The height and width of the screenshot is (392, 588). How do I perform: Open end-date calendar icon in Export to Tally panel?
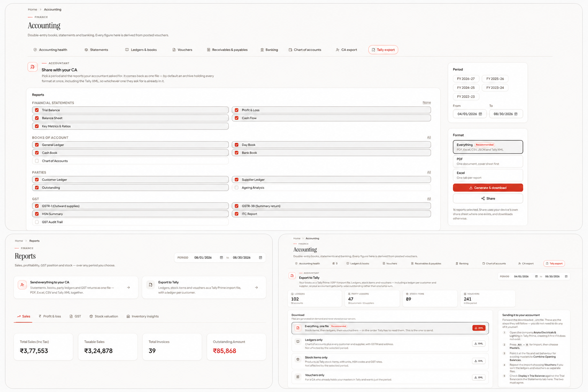[x=566, y=276]
